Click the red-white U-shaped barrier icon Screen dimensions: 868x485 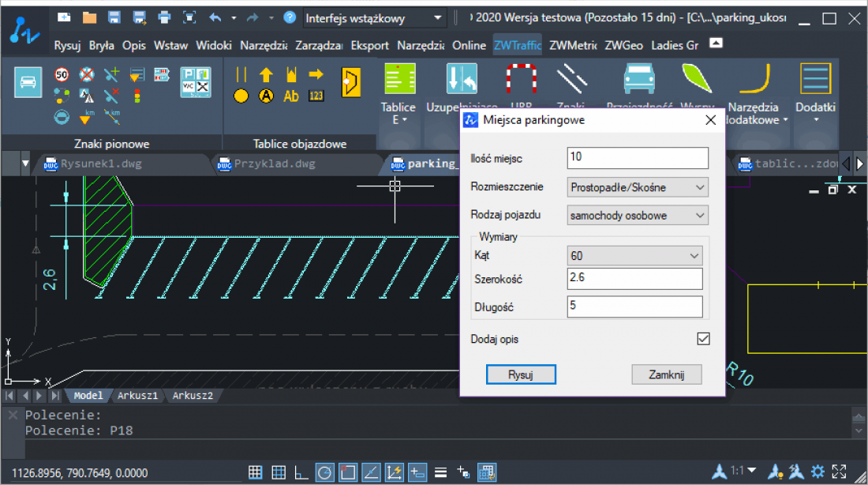coord(522,79)
